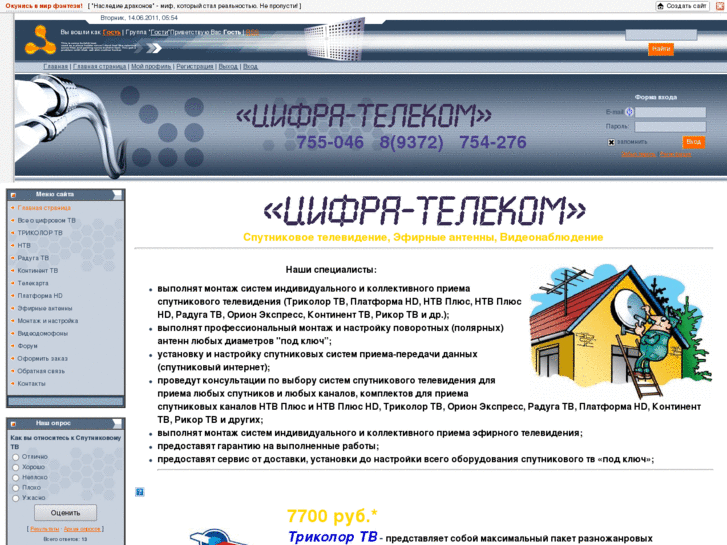Focus the site search input field
This screenshot has width=727, height=545.
tap(661, 35)
